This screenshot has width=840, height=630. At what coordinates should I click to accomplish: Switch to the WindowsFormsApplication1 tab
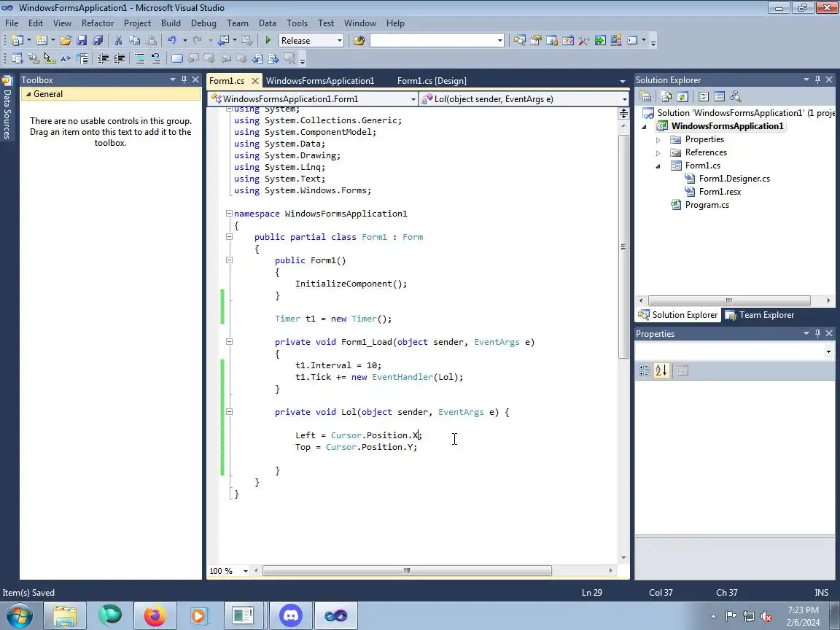tap(320, 81)
